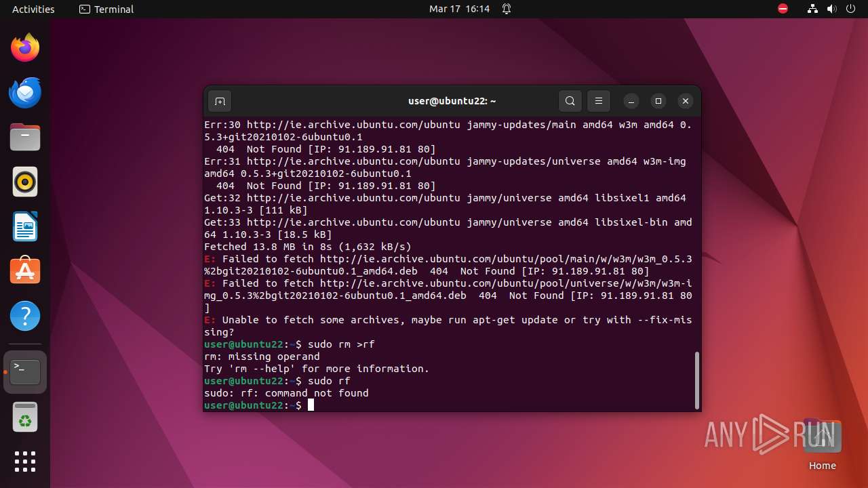
Task: Open LibreOffice Writer from the dock
Action: (x=25, y=227)
